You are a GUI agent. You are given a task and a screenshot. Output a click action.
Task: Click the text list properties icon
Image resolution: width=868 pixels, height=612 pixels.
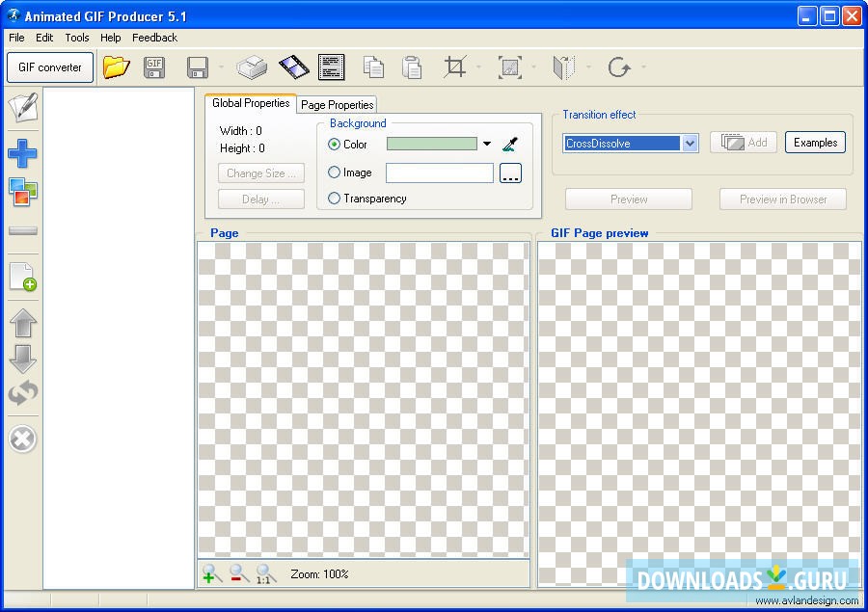pyautogui.click(x=332, y=67)
